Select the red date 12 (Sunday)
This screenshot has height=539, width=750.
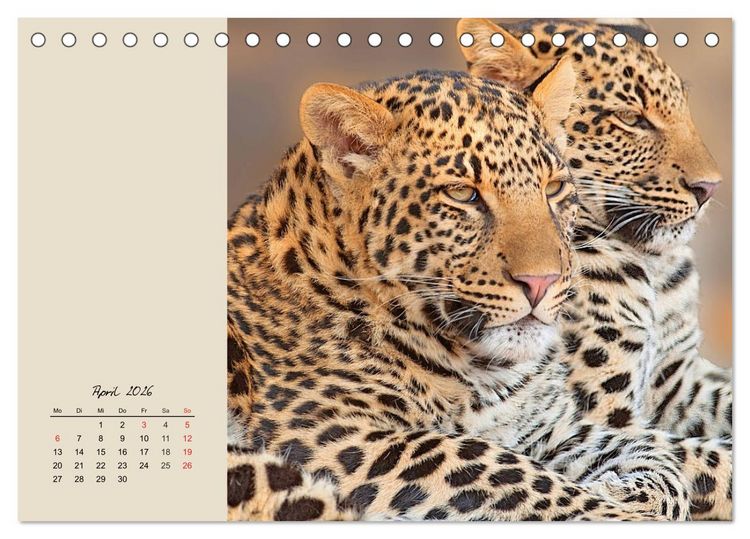pos(187,439)
